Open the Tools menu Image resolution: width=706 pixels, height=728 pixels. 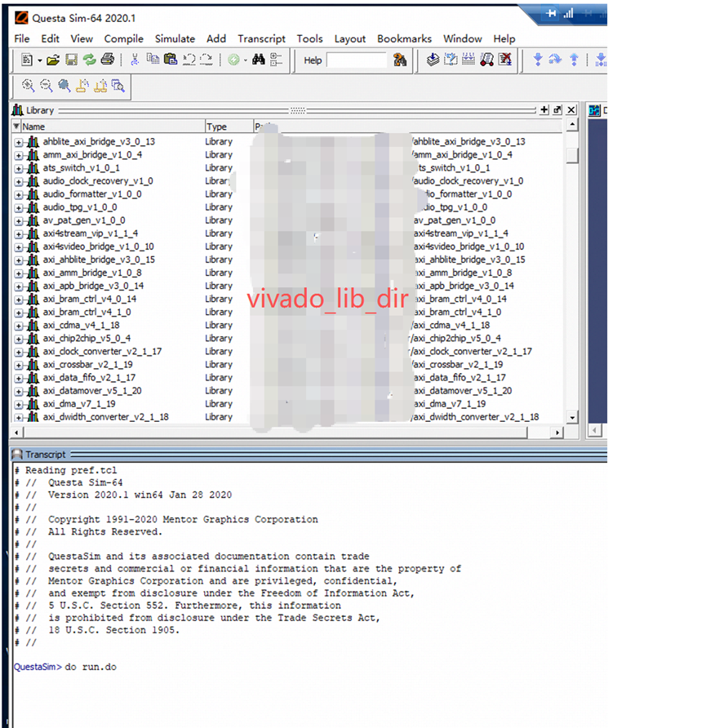(309, 38)
